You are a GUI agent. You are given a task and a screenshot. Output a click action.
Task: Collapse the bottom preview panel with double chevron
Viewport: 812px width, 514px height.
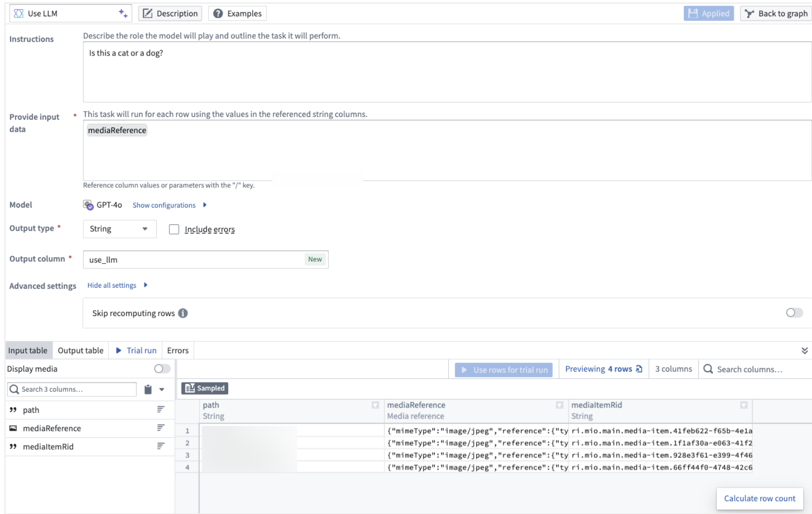[x=804, y=350]
